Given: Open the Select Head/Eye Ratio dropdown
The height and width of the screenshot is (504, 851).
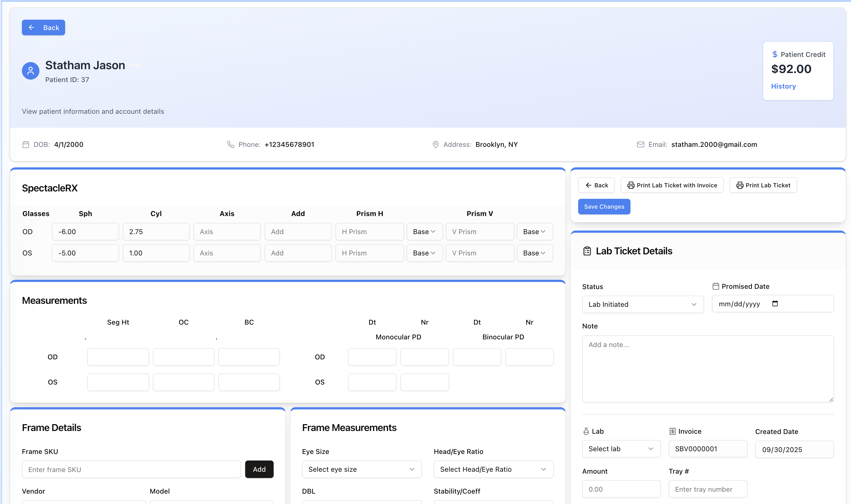Looking at the screenshot, I should pyautogui.click(x=493, y=469).
